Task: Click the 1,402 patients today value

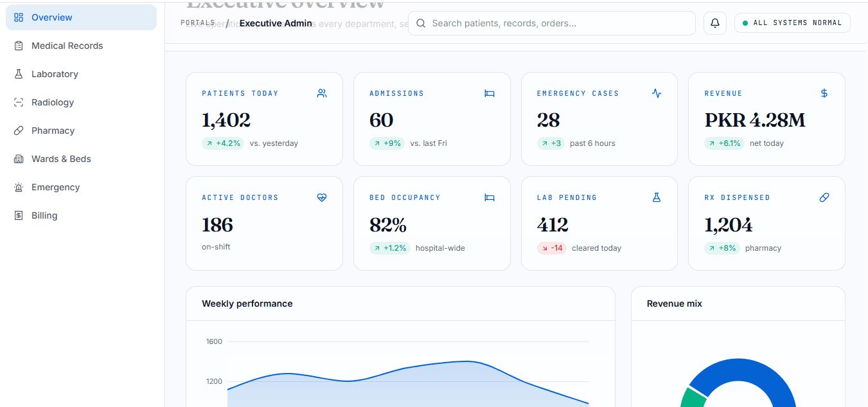Action: (x=226, y=120)
